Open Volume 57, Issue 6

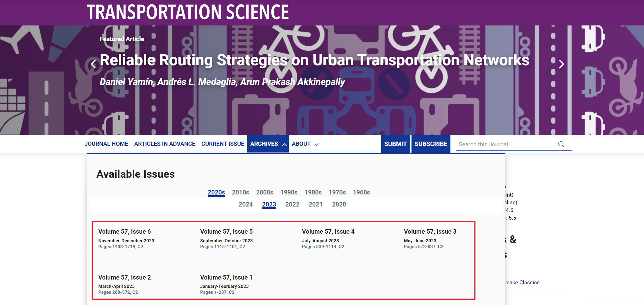[124, 231]
